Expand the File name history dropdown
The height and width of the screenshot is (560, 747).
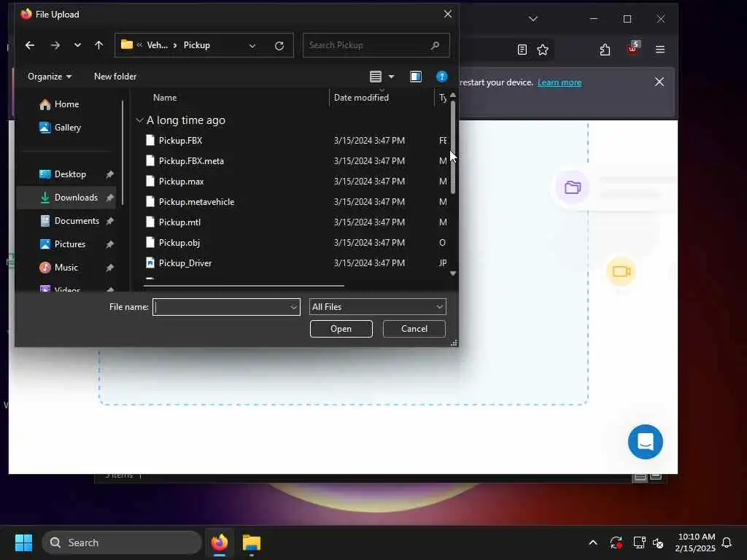294,307
